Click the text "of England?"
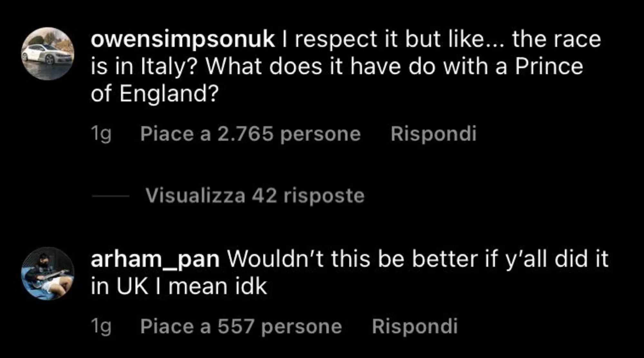This screenshot has height=358, width=644. tap(155, 93)
